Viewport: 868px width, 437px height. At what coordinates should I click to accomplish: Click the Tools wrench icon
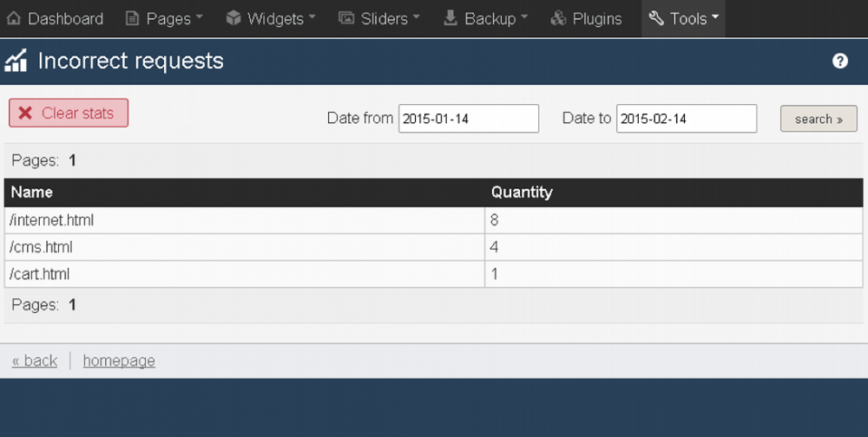[x=656, y=18]
